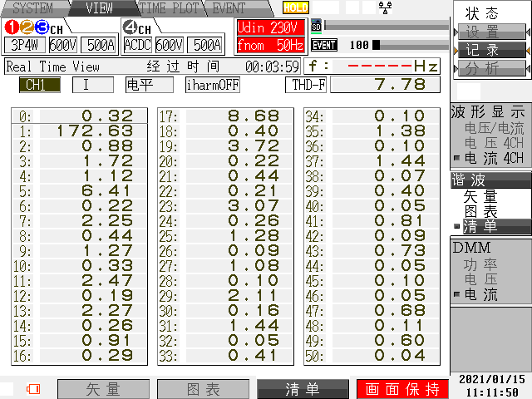Image resolution: width=532 pixels, height=399 pixels.
Task: Click the gray channel 4 circle icon
Action: click(x=130, y=27)
